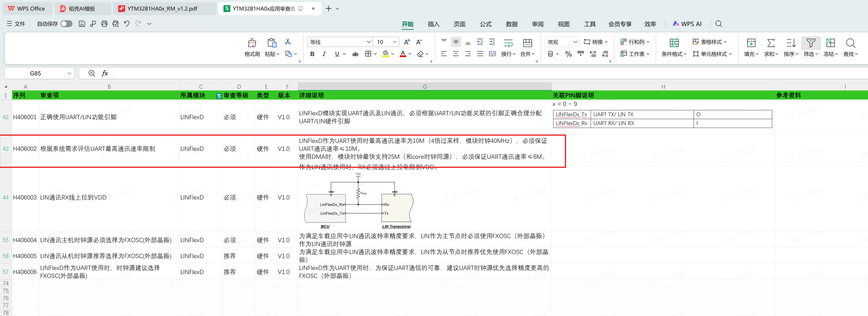Open the Conditional Format (条件格式) icon
Viewport: 868px width, 316px height.
tap(674, 43)
